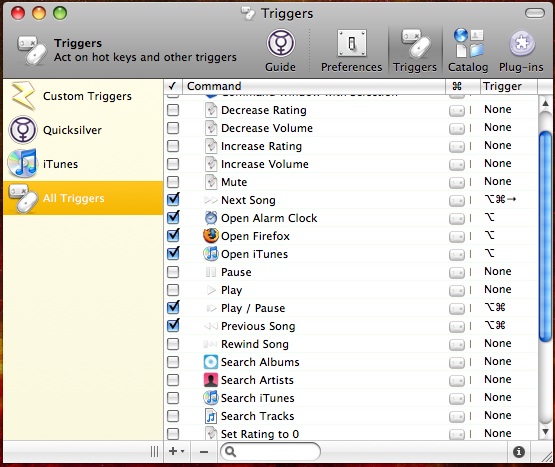Click the info button at bottom right

(519, 452)
